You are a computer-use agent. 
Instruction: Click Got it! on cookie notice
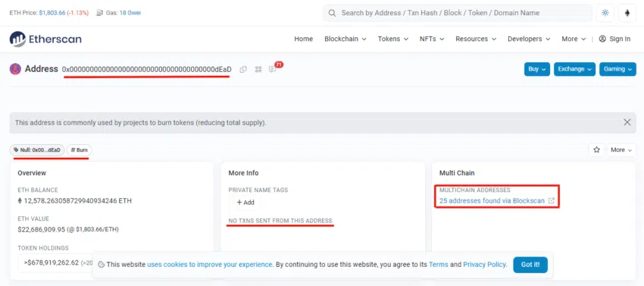(530, 265)
